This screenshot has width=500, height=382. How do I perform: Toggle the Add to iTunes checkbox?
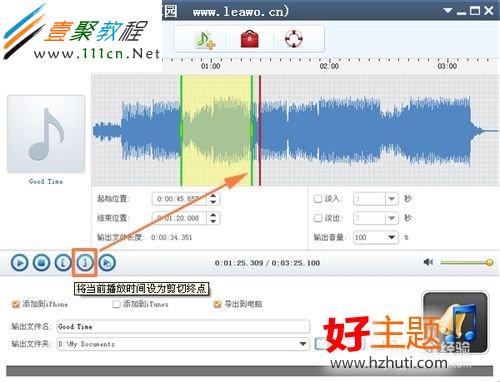[x=116, y=304]
